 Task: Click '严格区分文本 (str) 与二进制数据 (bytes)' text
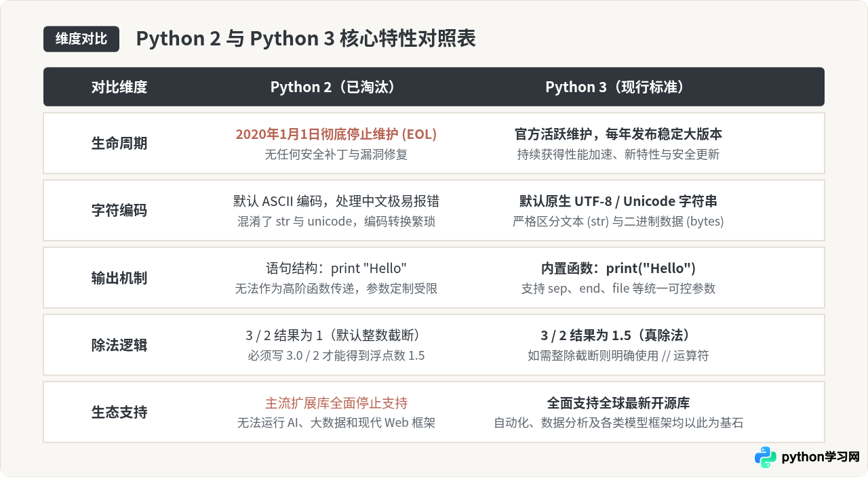pos(618,222)
